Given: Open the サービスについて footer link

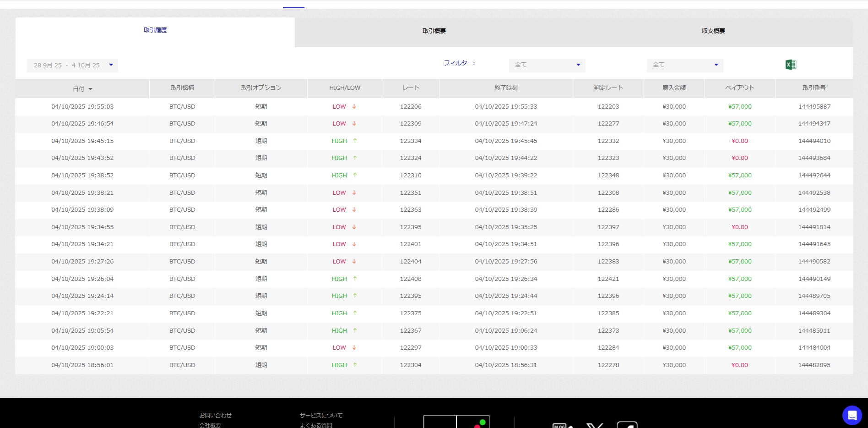Looking at the screenshot, I should (x=321, y=415).
